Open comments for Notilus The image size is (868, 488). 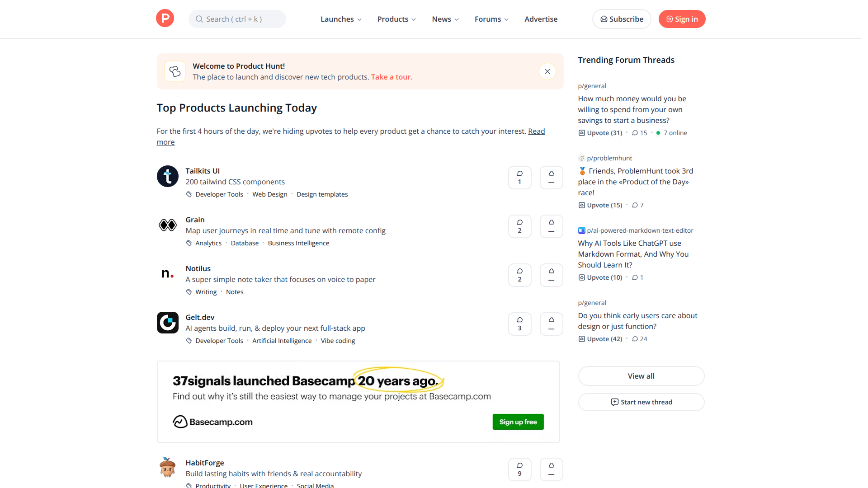(519, 275)
